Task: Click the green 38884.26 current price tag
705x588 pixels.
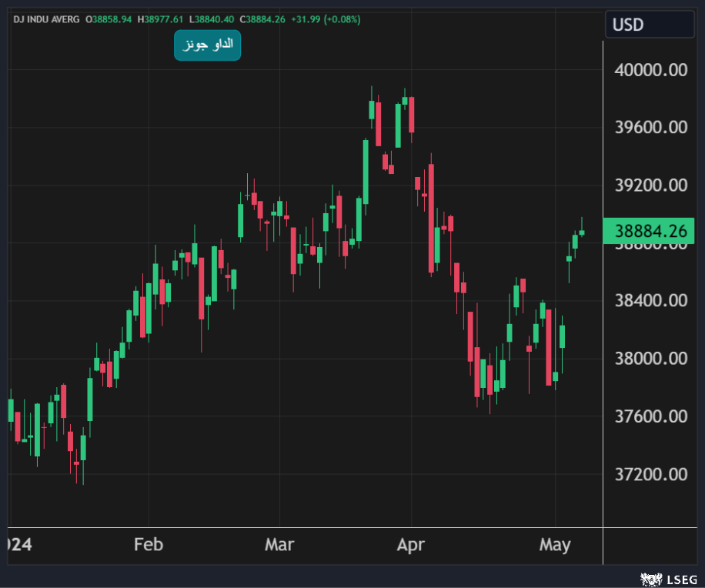Action: 649,231
